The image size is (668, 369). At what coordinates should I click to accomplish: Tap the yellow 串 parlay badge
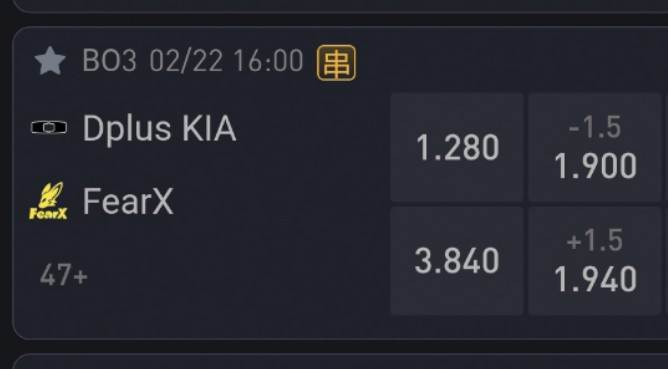click(x=336, y=63)
